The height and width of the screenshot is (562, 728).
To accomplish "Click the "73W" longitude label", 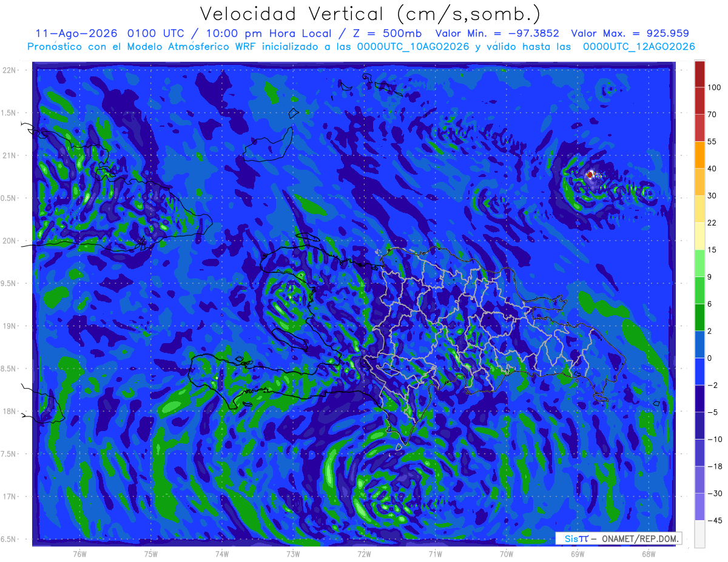I will (x=292, y=554).
